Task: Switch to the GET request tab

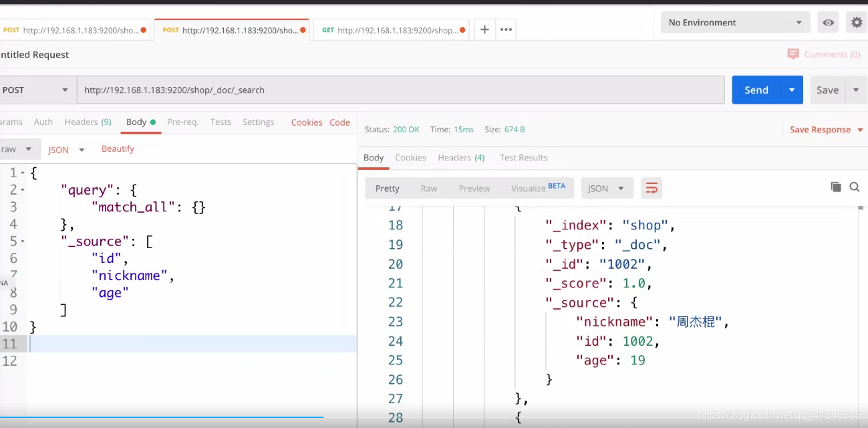Action: point(391,30)
